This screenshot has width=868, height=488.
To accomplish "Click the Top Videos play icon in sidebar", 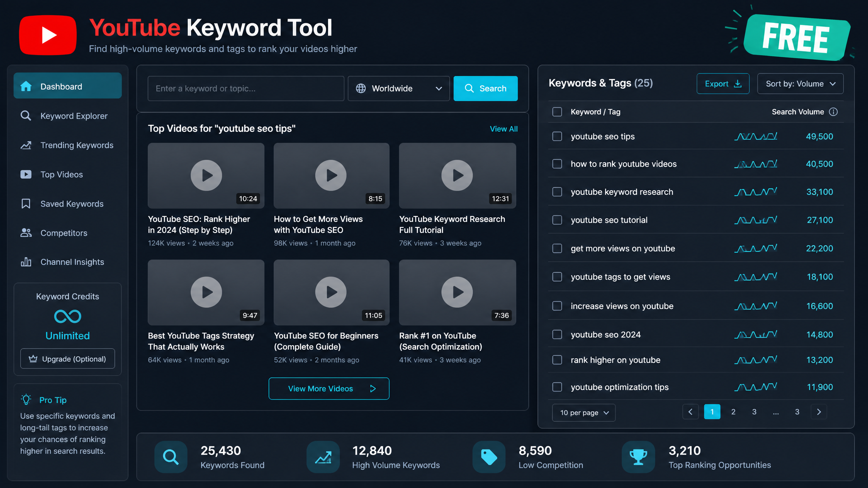I will coord(26,174).
